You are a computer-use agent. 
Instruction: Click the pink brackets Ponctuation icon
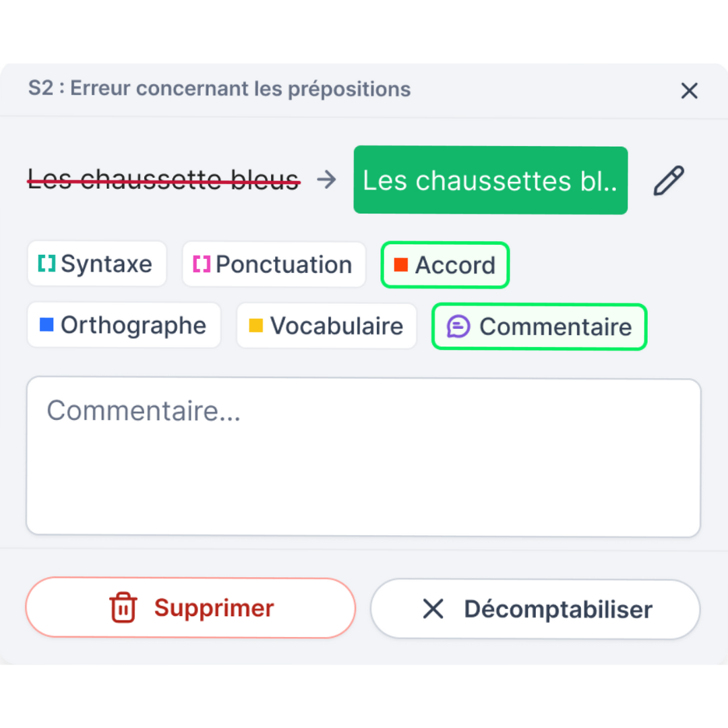click(202, 264)
